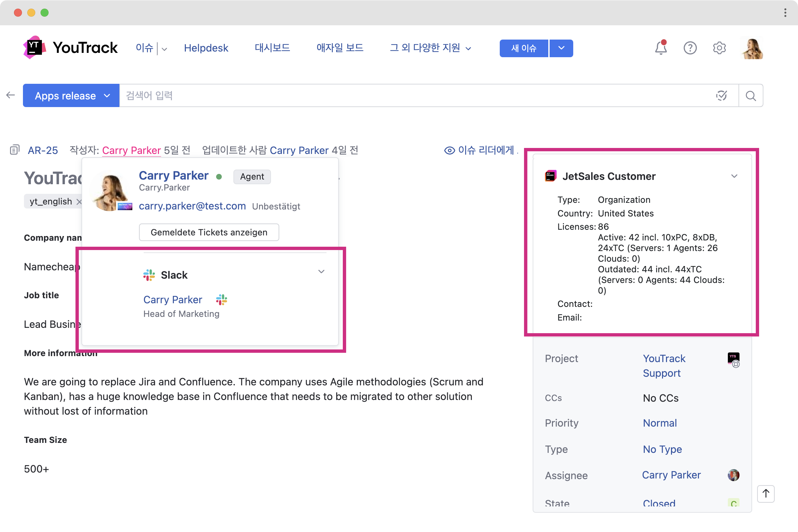
Task: Click the Unbestätigt status text
Action: tap(276, 206)
